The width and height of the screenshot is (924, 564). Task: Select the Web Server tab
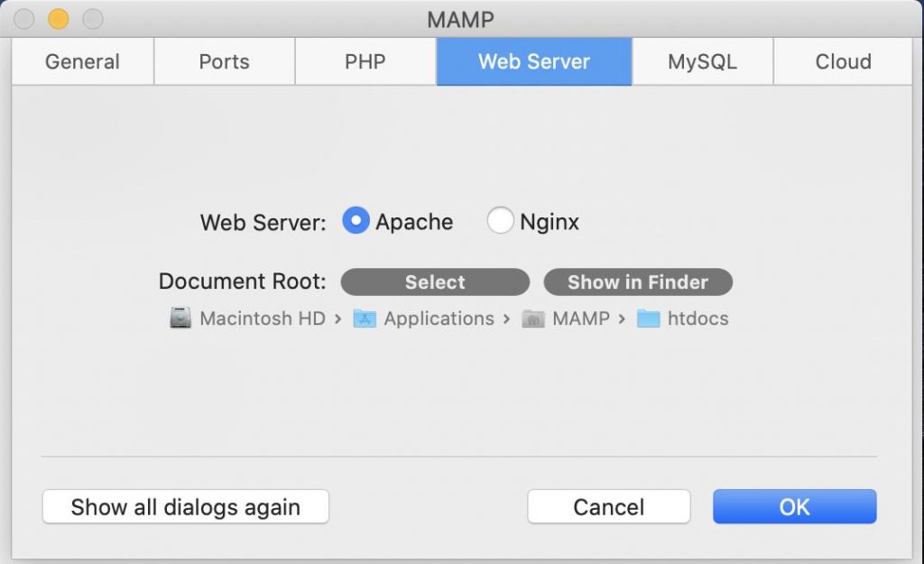(x=534, y=62)
